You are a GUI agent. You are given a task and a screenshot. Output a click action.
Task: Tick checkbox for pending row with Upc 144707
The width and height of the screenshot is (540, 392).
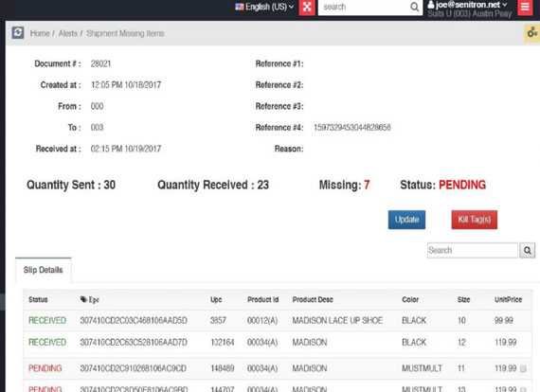point(523,389)
